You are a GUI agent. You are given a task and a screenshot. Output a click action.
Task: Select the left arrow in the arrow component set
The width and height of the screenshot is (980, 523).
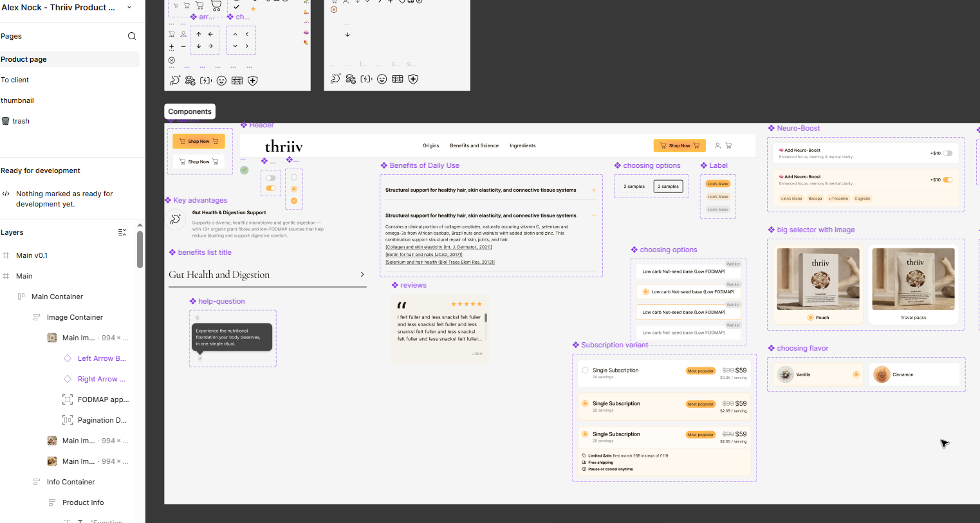click(210, 34)
